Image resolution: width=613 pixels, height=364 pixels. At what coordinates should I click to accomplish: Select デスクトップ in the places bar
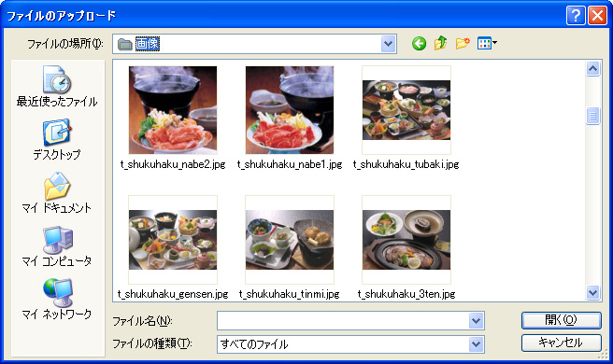click(57, 140)
